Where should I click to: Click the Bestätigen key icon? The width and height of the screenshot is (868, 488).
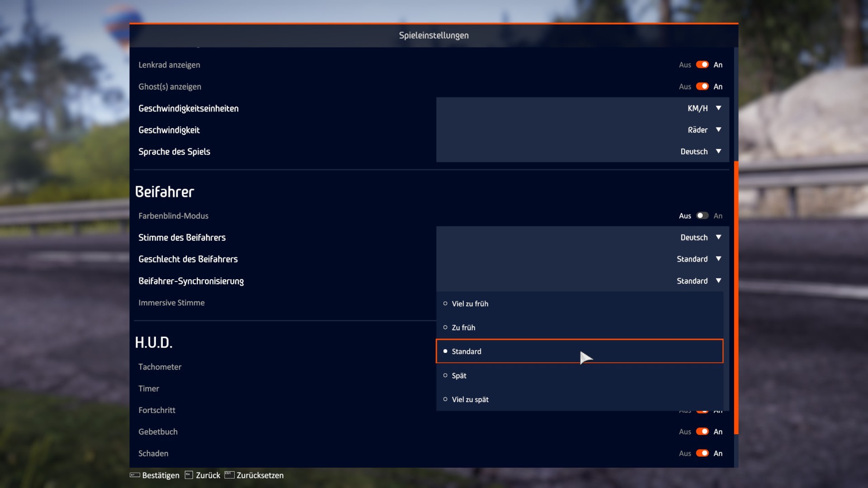[x=135, y=475]
